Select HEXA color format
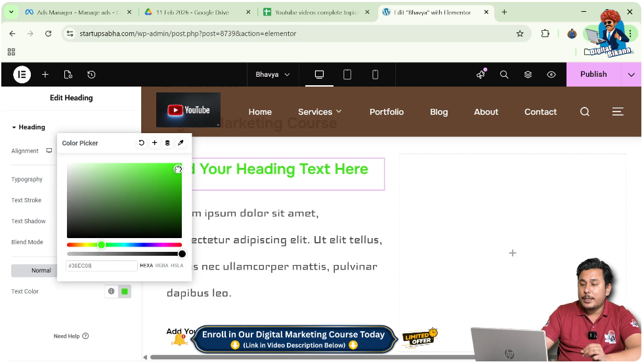 coord(146,266)
